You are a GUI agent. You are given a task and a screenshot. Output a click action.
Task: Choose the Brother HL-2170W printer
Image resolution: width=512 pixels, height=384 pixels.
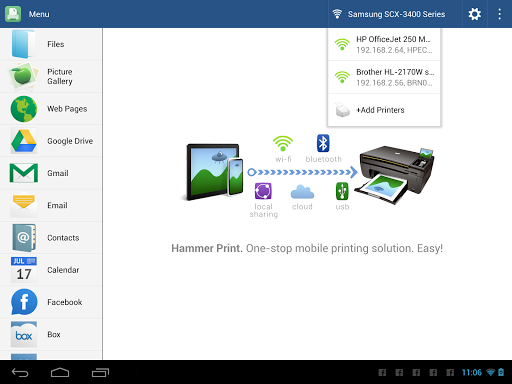pos(384,77)
